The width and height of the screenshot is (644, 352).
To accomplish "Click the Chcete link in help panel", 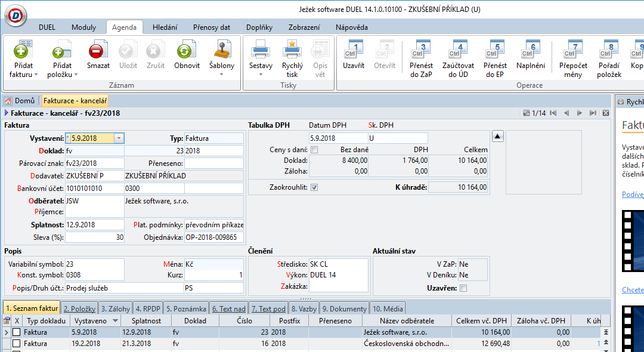I will 633,290.
